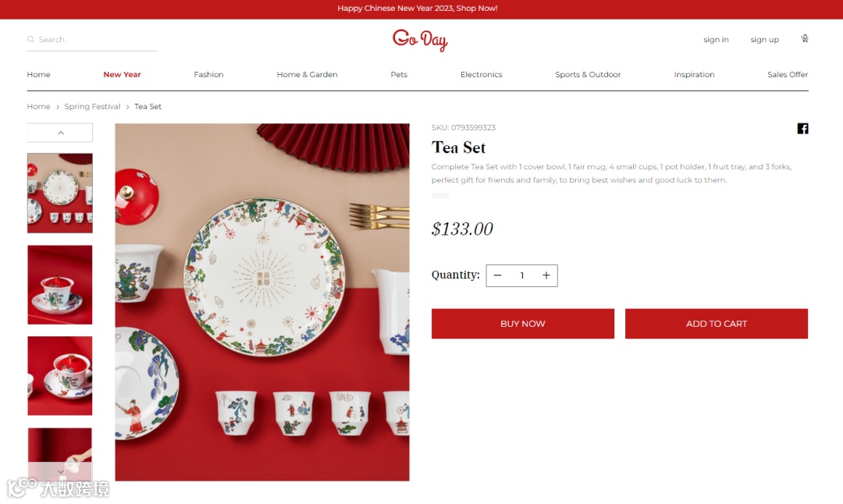Go to Electronics category
The image size is (843, 504).
click(x=481, y=75)
